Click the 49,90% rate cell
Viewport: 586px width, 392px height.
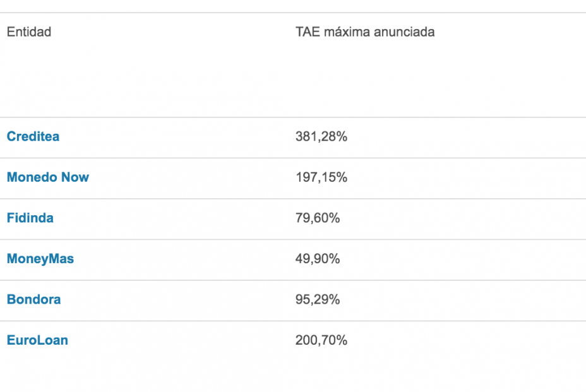318,259
